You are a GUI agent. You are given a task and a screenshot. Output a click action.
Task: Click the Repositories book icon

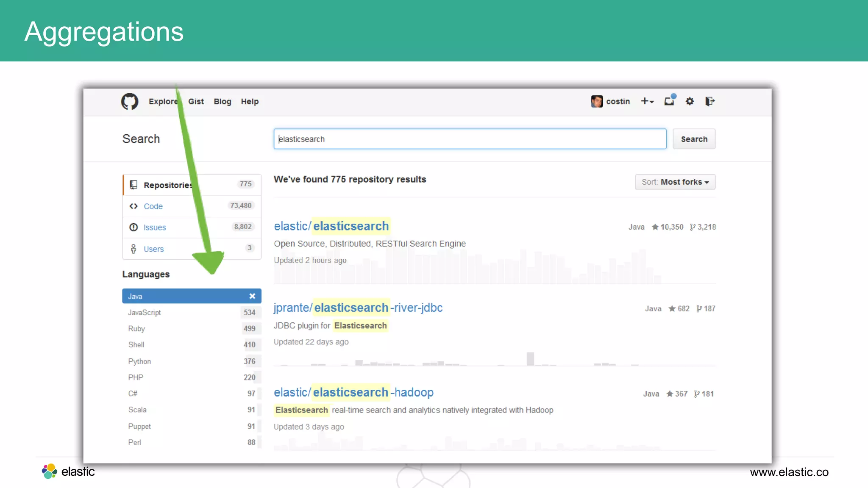tap(134, 185)
